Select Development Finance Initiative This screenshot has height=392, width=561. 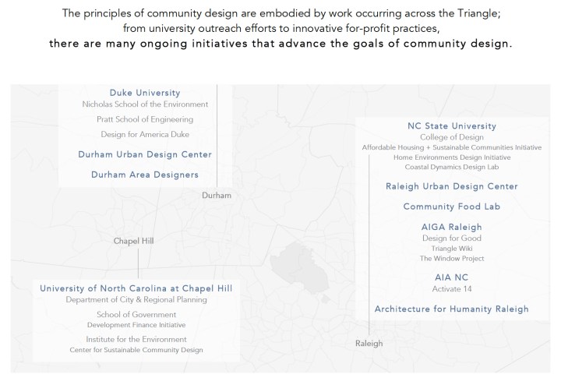click(x=136, y=325)
